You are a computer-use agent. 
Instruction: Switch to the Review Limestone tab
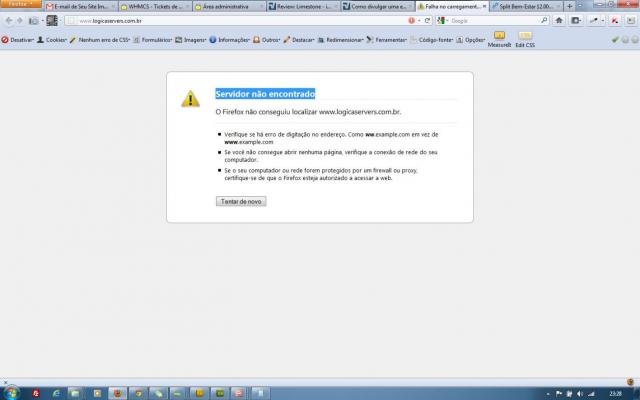(304, 7)
